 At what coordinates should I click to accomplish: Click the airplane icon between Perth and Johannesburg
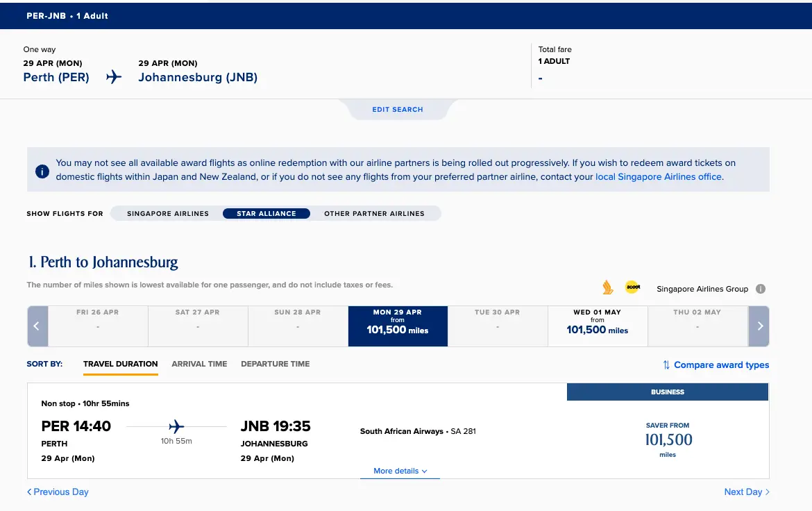[x=114, y=77]
